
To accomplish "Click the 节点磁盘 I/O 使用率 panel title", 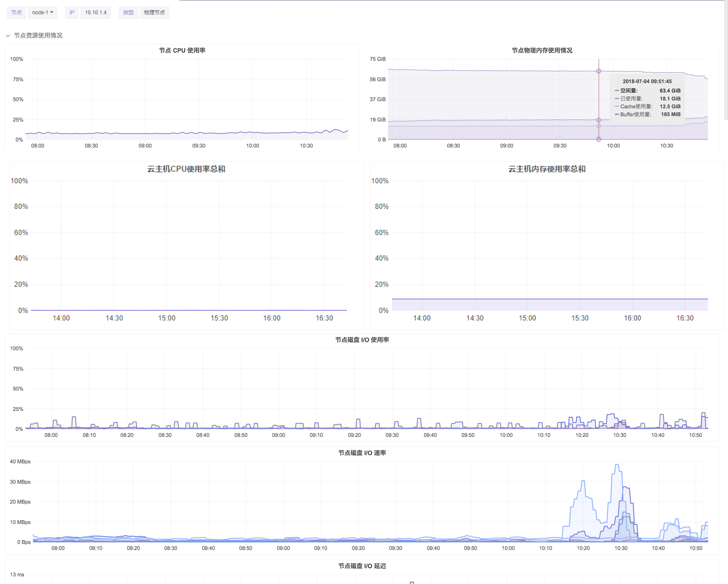I will tap(362, 340).
